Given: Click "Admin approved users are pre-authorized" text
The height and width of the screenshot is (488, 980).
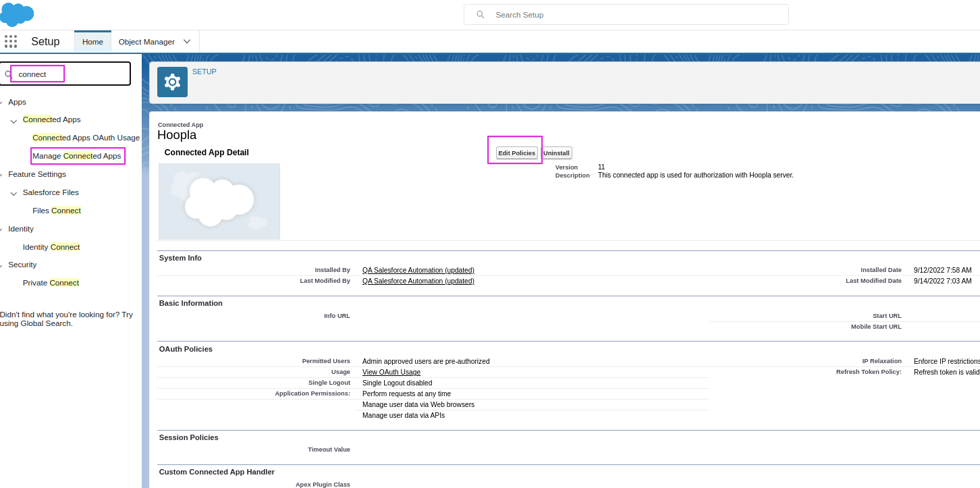Looking at the screenshot, I should pyautogui.click(x=426, y=362).
